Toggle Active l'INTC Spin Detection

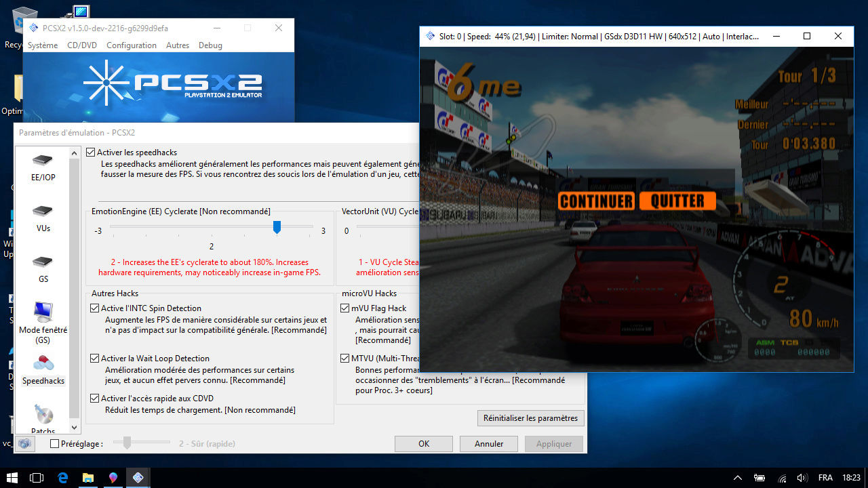(95, 308)
